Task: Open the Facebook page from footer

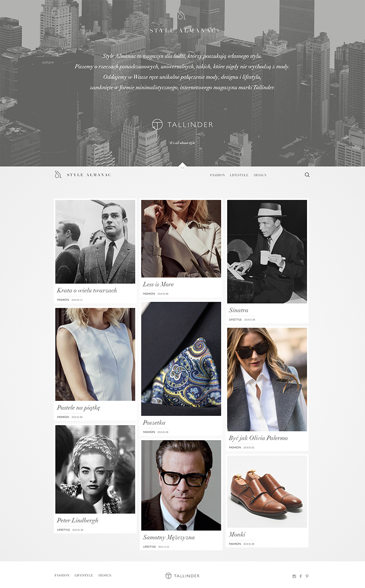Action: click(x=301, y=576)
